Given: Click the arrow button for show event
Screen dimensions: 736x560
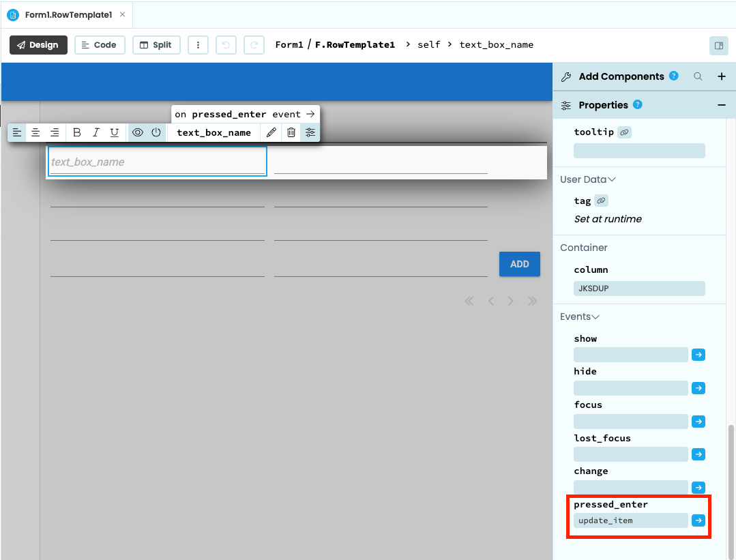Looking at the screenshot, I should [x=698, y=355].
